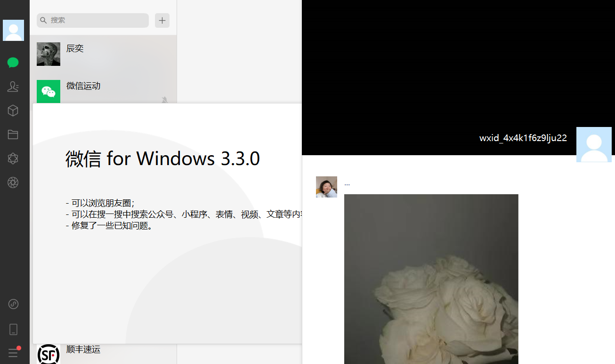Screen dimensions: 615x364
Task: Open the Moments poster's avatar
Action: click(326, 187)
